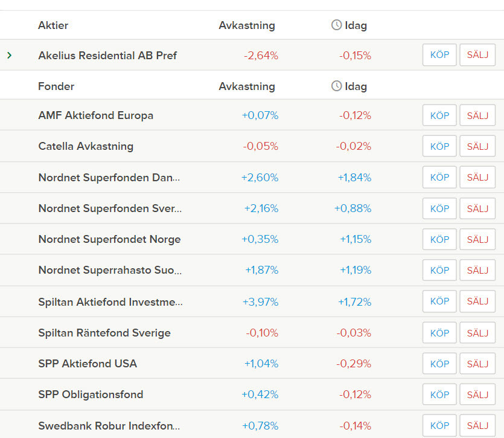The height and width of the screenshot is (438, 504).
Task: Click SÄLJ for Nordnet Superfonden Sverige
Action: (x=477, y=208)
